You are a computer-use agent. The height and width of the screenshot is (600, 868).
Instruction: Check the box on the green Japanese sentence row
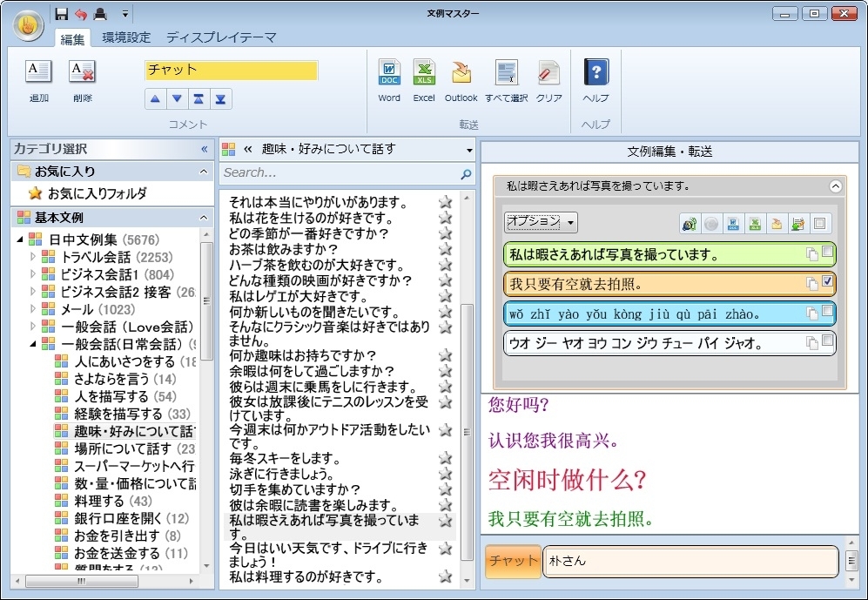click(x=828, y=252)
